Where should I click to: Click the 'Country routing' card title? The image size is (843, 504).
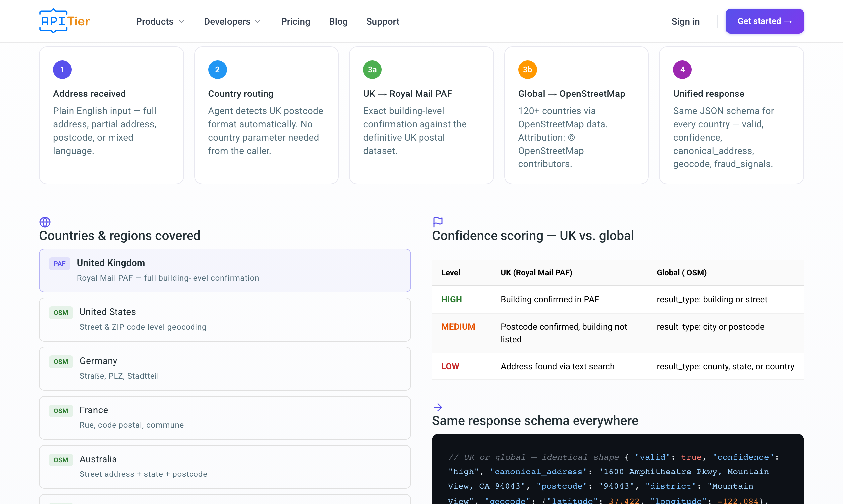241,94
